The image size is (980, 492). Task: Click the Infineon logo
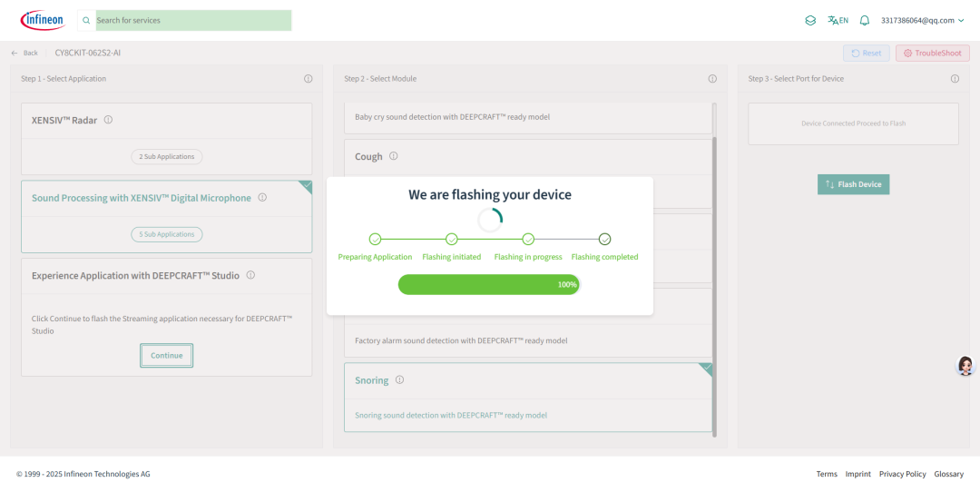point(43,20)
